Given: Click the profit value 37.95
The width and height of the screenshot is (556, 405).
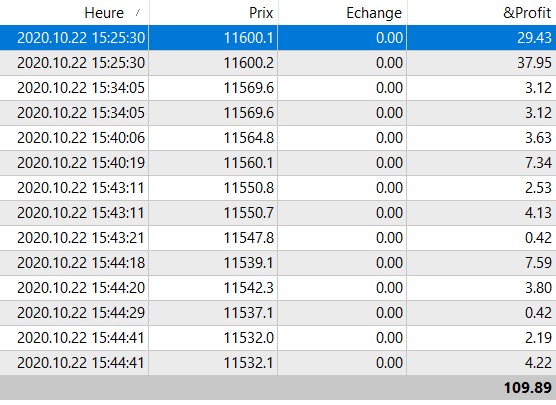Looking at the screenshot, I should [534, 63].
